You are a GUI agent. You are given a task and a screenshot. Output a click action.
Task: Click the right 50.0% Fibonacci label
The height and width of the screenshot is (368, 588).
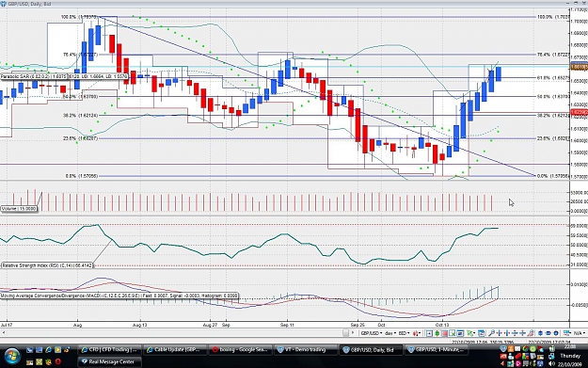coord(553,97)
